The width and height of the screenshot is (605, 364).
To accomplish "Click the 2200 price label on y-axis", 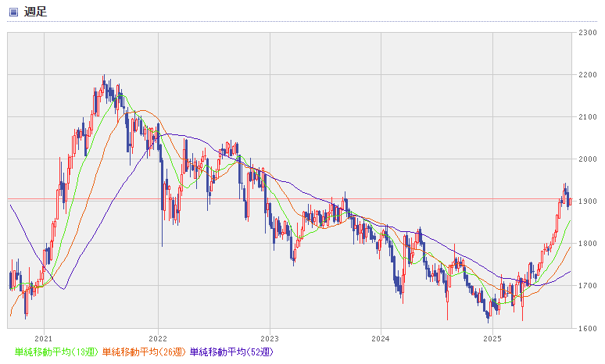I will (x=589, y=75).
